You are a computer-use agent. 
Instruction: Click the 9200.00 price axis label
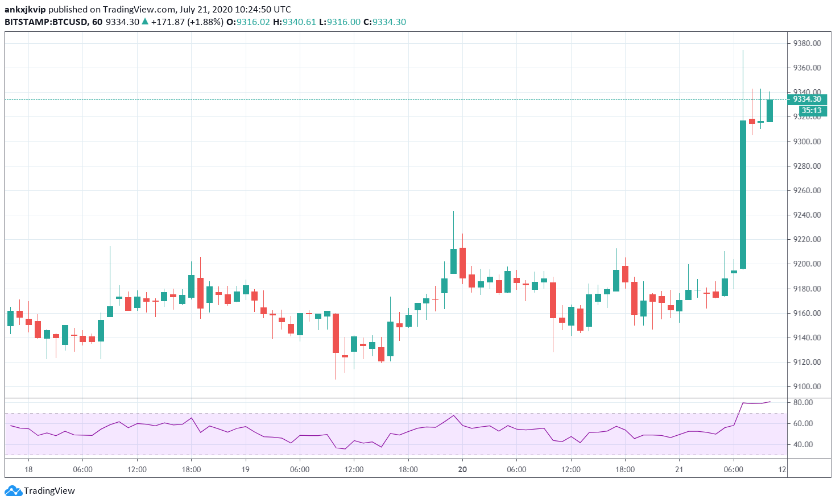click(806, 264)
